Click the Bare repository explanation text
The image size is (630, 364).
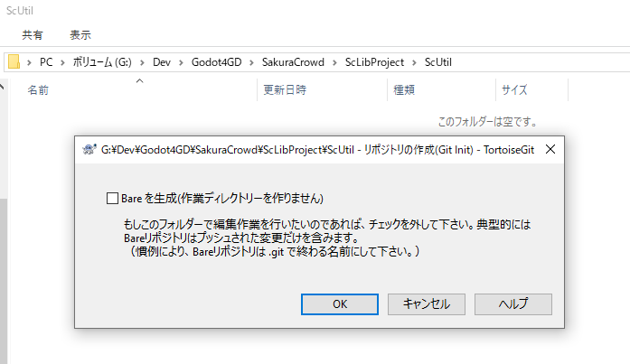point(327,238)
